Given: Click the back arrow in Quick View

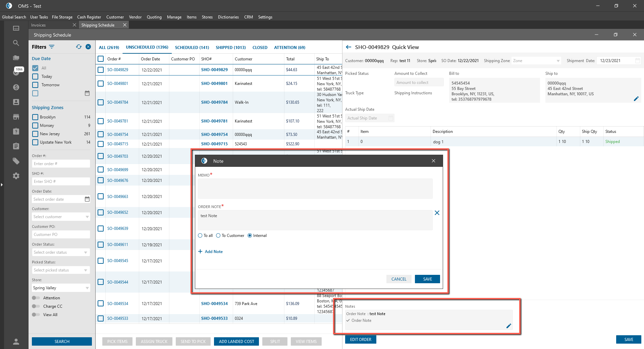Looking at the screenshot, I should tap(348, 47).
